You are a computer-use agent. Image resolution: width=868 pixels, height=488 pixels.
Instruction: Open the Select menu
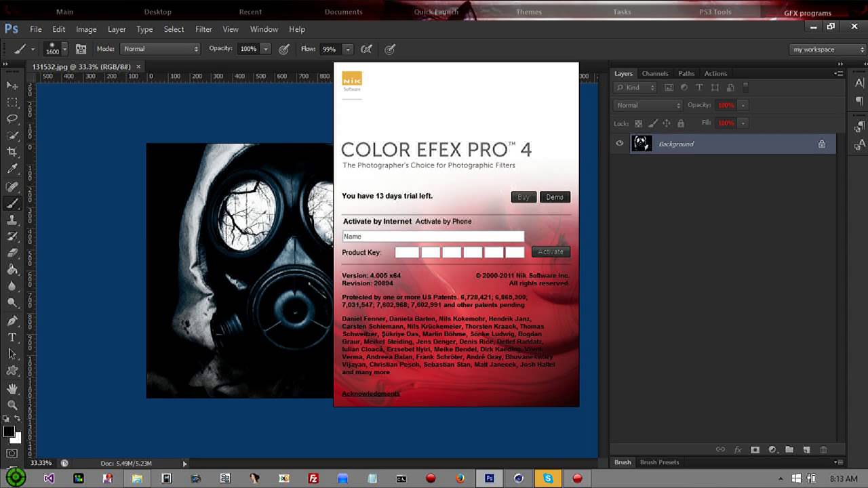(x=174, y=29)
